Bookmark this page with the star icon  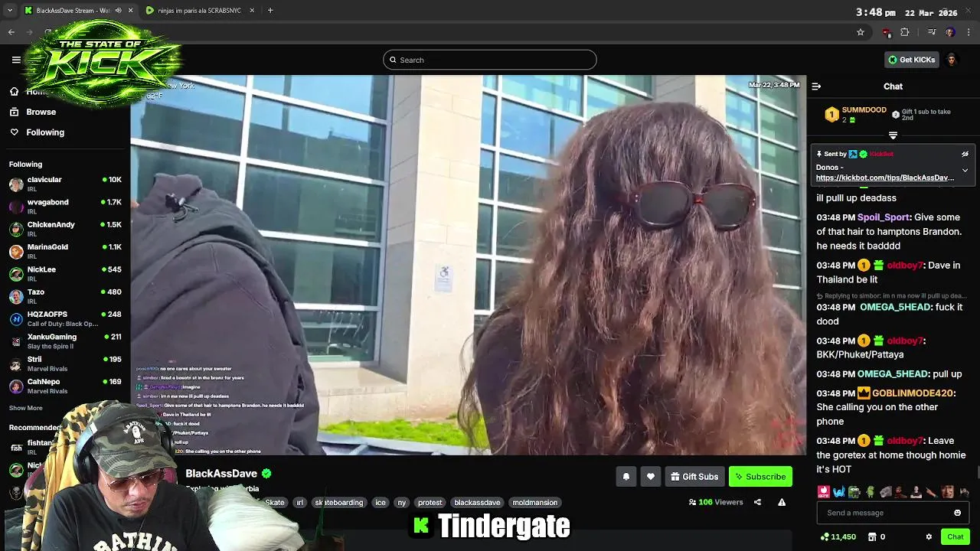pos(861,32)
